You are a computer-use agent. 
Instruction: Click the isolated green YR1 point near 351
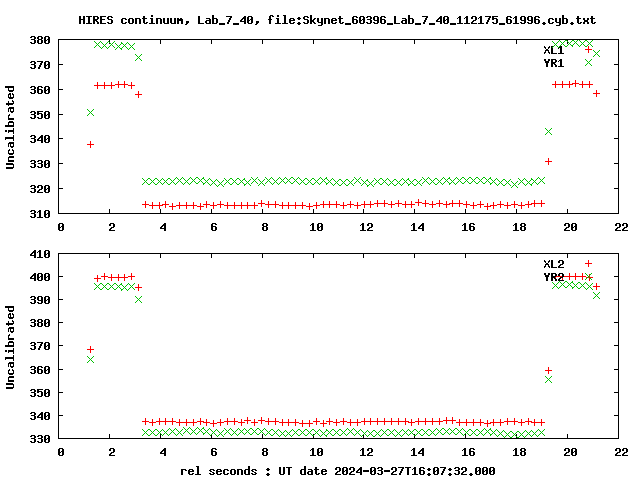[x=91, y=112]
